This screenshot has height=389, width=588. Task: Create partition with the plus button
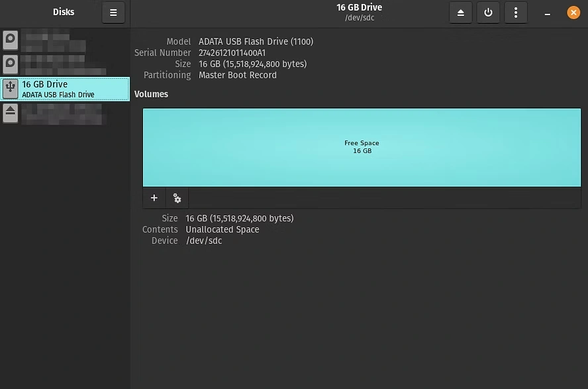154,197
